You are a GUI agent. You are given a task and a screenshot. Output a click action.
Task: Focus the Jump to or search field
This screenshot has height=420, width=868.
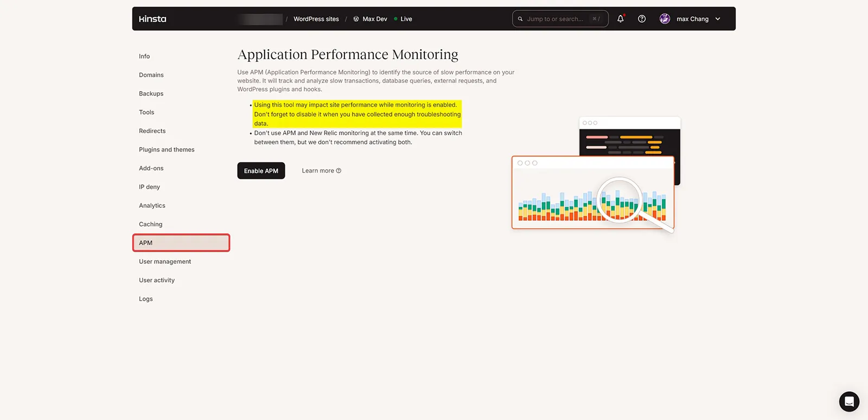[560, 19]
